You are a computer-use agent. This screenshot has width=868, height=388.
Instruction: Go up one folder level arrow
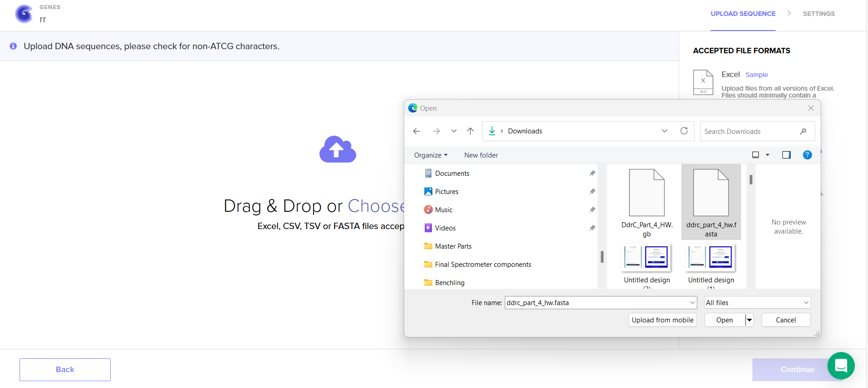470,131
